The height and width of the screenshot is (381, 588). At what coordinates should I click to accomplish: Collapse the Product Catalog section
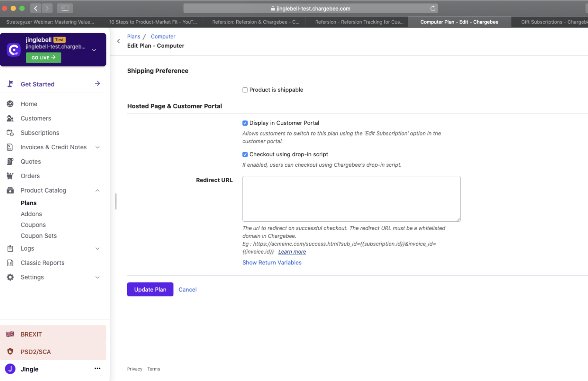pos(97,190)
